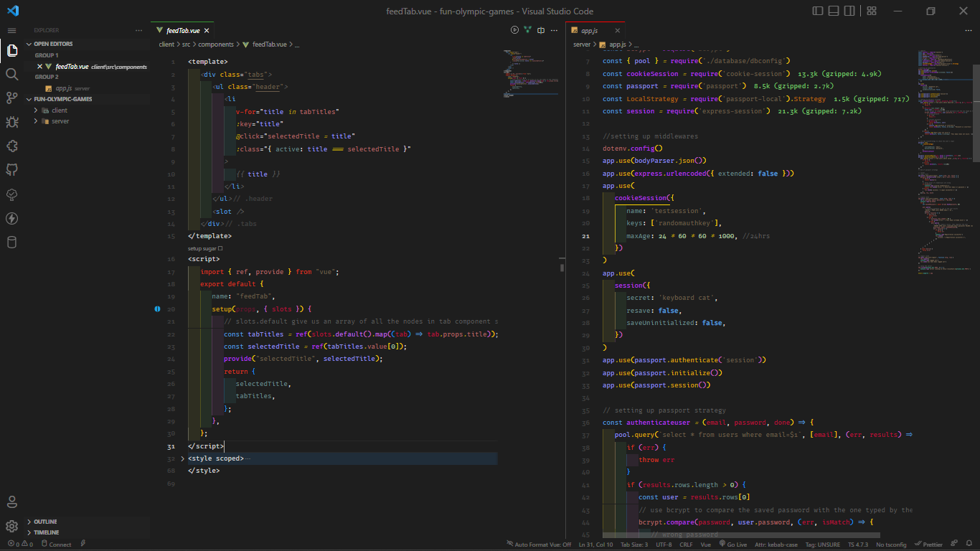Click Attr: kebab-case status item
This screenshot has width=980, height=551.
(777, 544)
